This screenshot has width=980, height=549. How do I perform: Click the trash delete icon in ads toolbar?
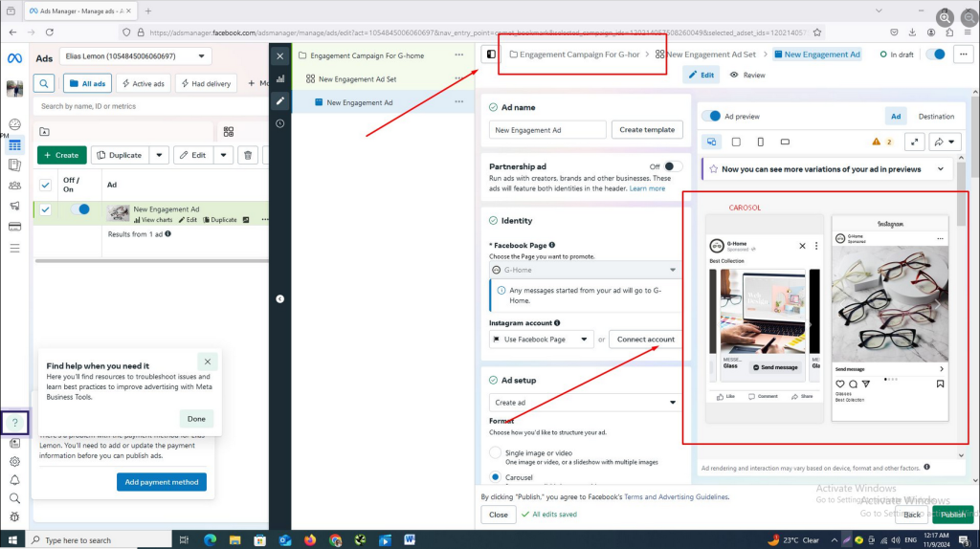coord(248,155)
